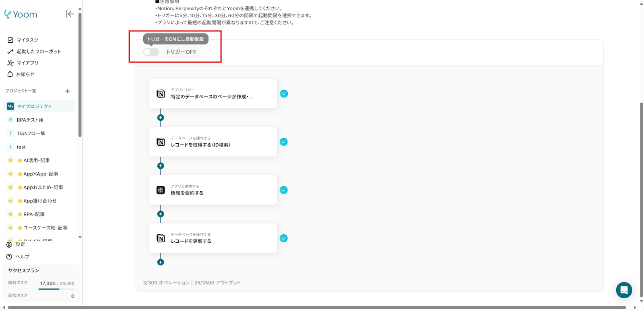Image resolution: width=644 pixels, height=310 pixels.
Task: Click the 無料タスク usage progress bar
Action: coord(57,289)
